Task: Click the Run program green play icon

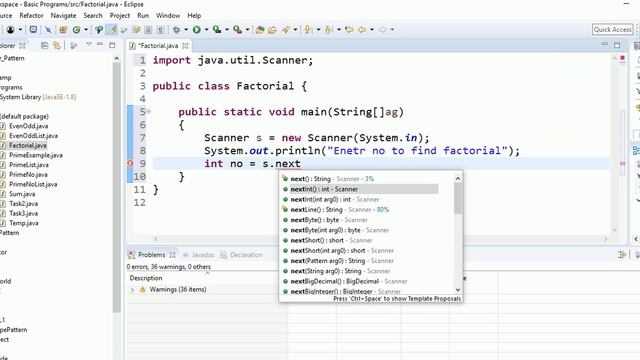Action: (x=196, y=29)
